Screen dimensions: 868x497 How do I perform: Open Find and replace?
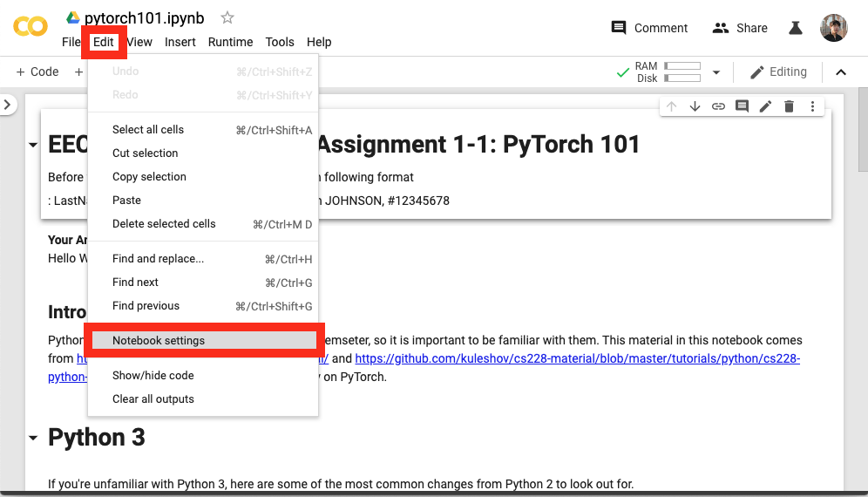click(x=203, y=259)
